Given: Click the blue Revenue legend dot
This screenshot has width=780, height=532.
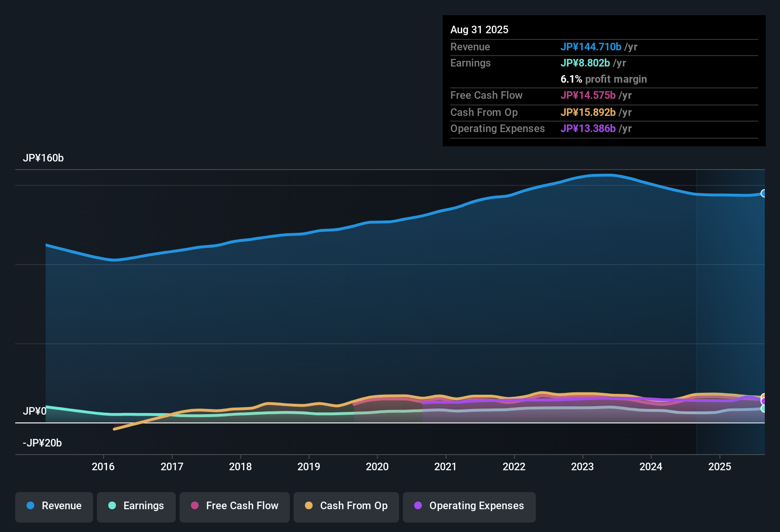Looking at the screenshot, I should [x=30, y=505].
